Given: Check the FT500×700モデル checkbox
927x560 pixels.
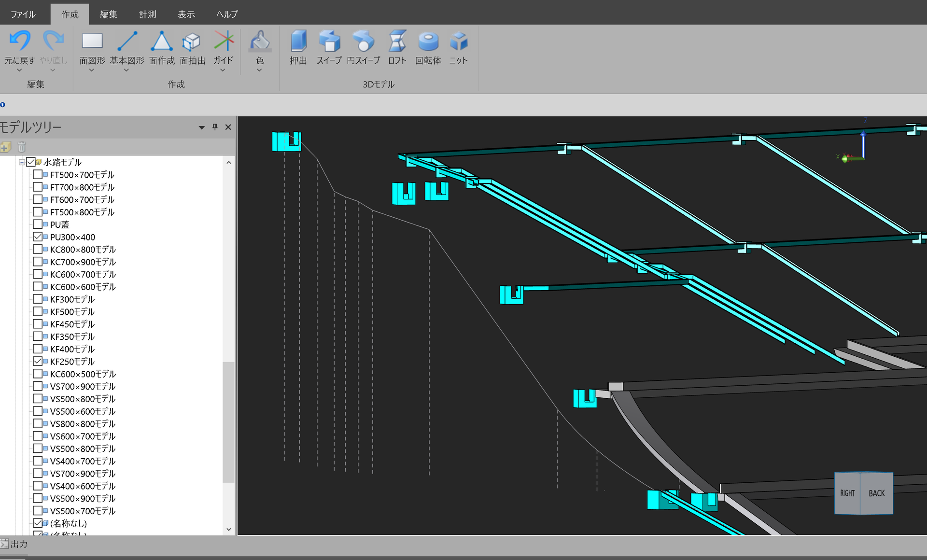Looking at the screenshot, I should point(38,175).
